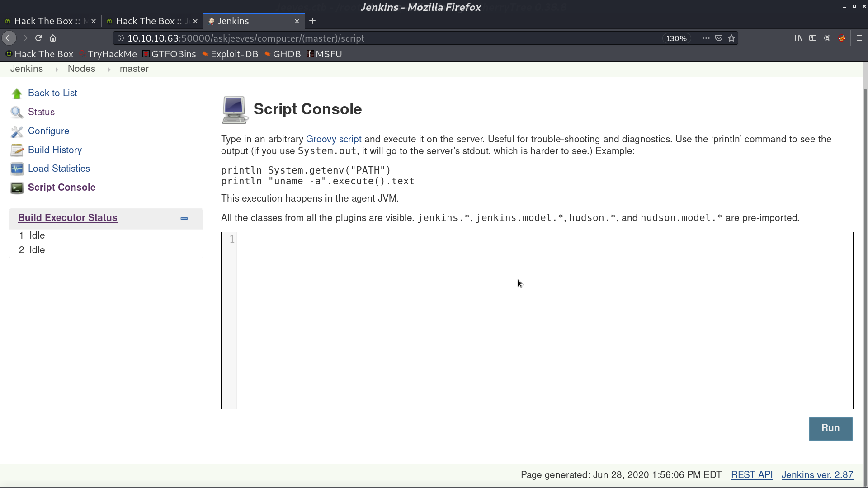
Task: Click the green Back to List arrow icon
Action: click(17, 94)
